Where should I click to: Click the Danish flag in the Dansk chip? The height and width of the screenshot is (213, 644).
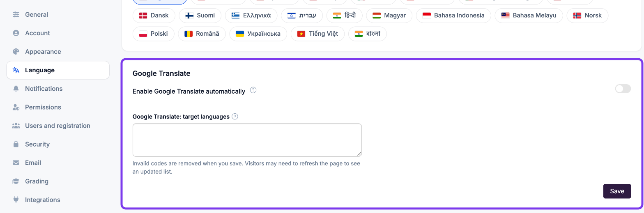[143, 16]
